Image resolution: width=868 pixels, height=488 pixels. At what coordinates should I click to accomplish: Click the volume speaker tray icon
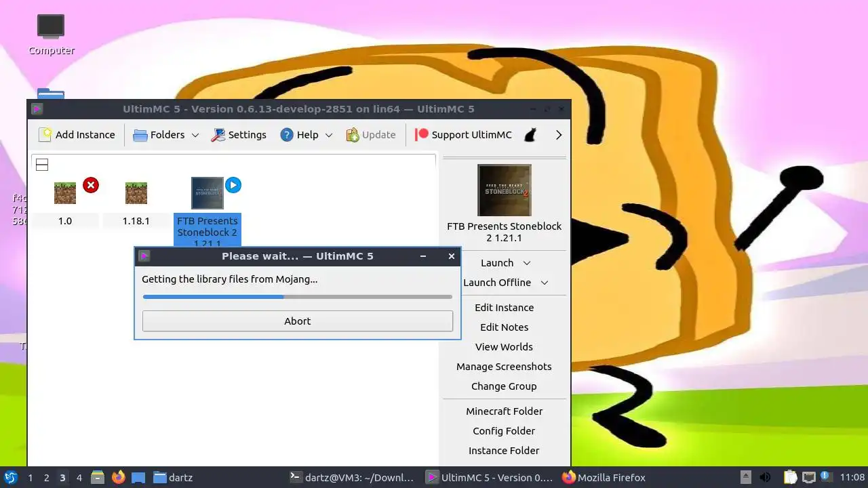[765, 478]
